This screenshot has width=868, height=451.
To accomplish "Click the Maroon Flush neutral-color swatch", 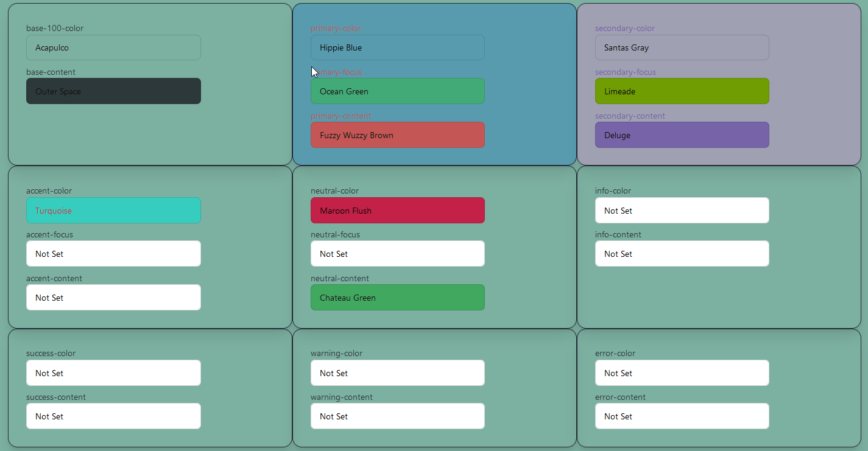I will tap(398, 210).
